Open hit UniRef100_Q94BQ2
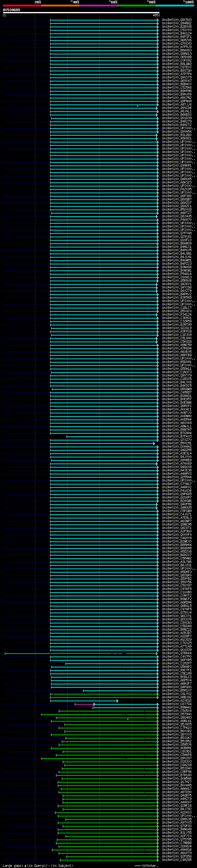 [x=177, y=23]
